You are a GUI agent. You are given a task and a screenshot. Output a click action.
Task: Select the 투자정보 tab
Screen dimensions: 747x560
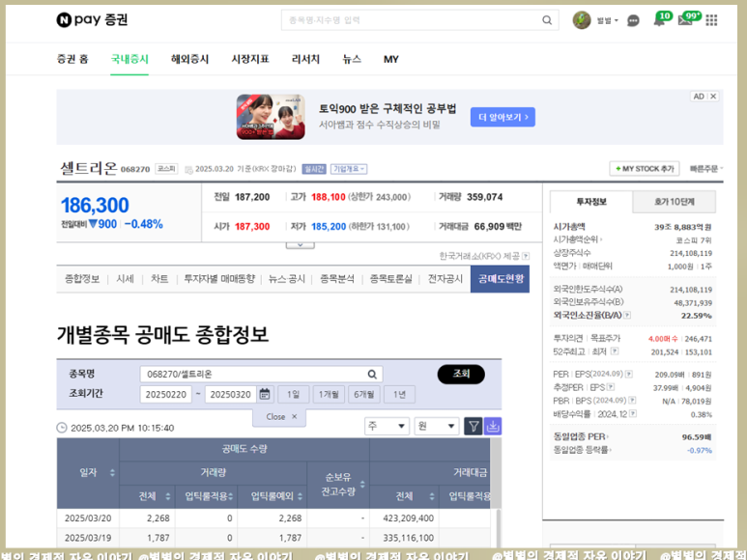[x=591, y=202]
